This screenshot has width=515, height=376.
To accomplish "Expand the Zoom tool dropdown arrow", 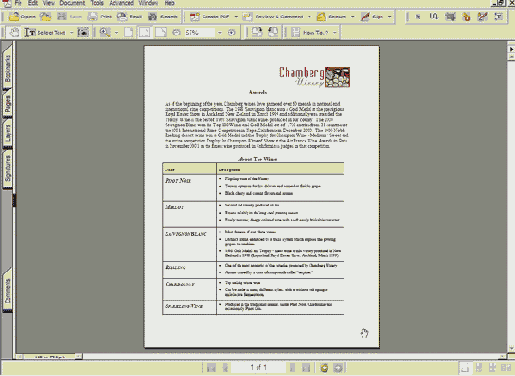I will [116, 33].
